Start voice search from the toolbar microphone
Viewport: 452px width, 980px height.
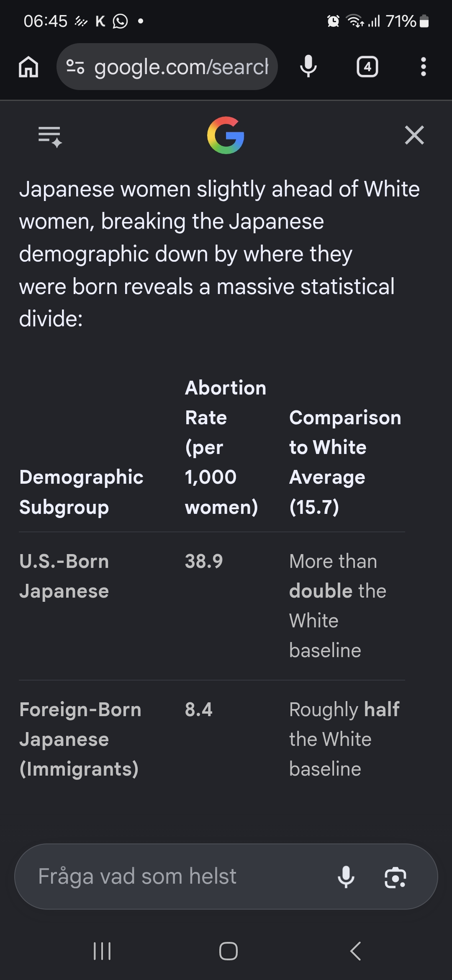click(308, 67)
